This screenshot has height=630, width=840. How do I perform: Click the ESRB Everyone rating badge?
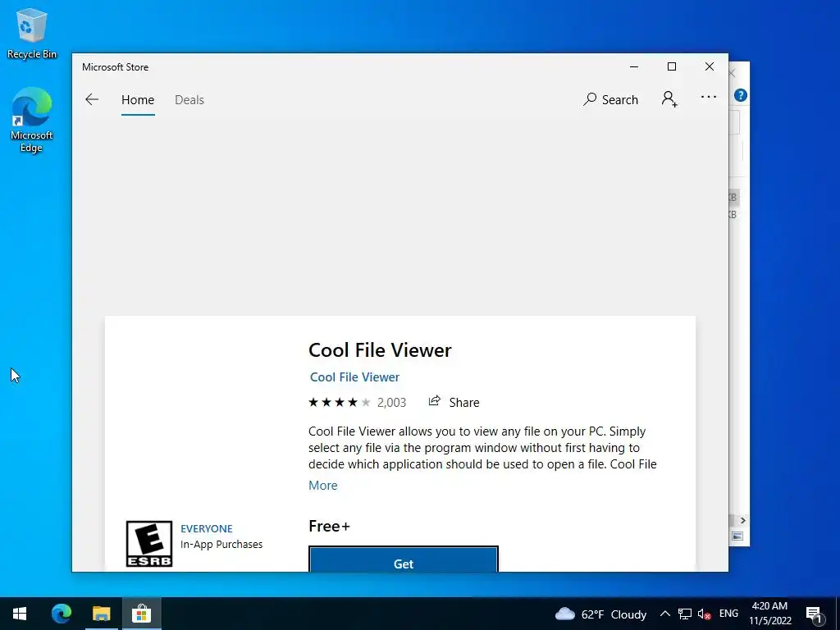(x=149, y=544)
